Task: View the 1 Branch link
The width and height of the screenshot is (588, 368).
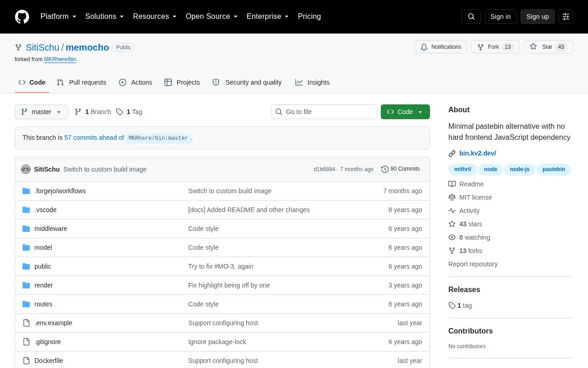Action: point(93,112)
